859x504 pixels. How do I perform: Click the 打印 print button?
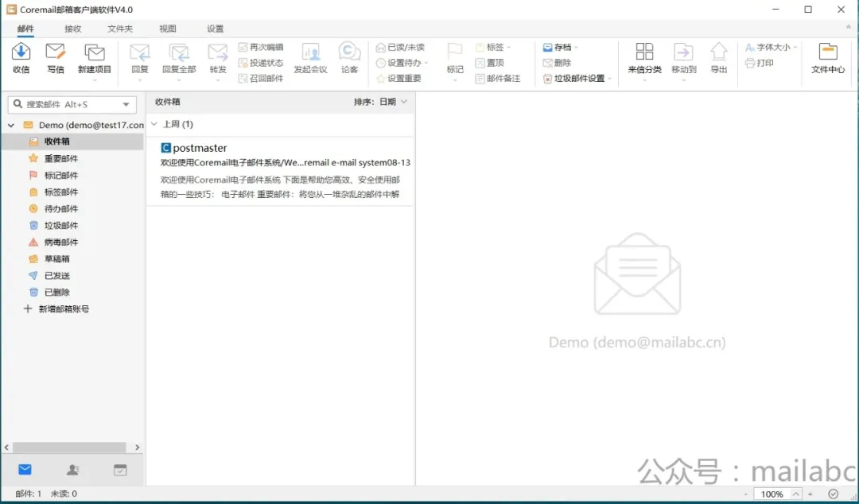pyautogui.click(x=760, y=63)
